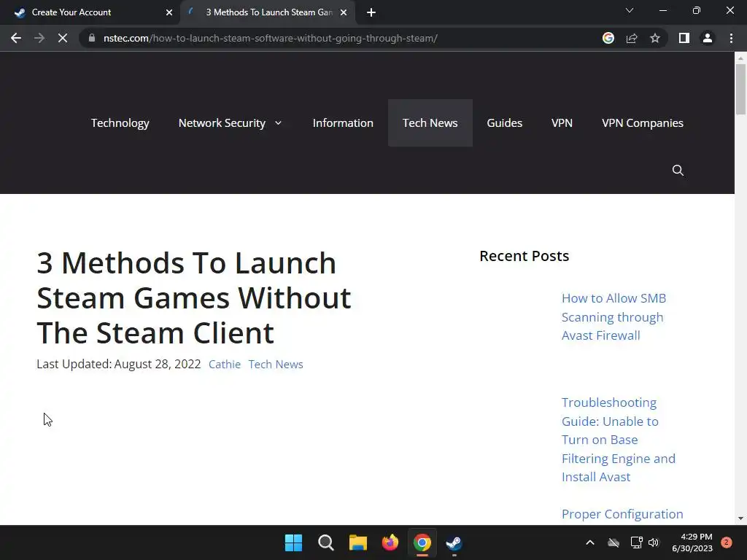Open the Tech News menu item

430,122
